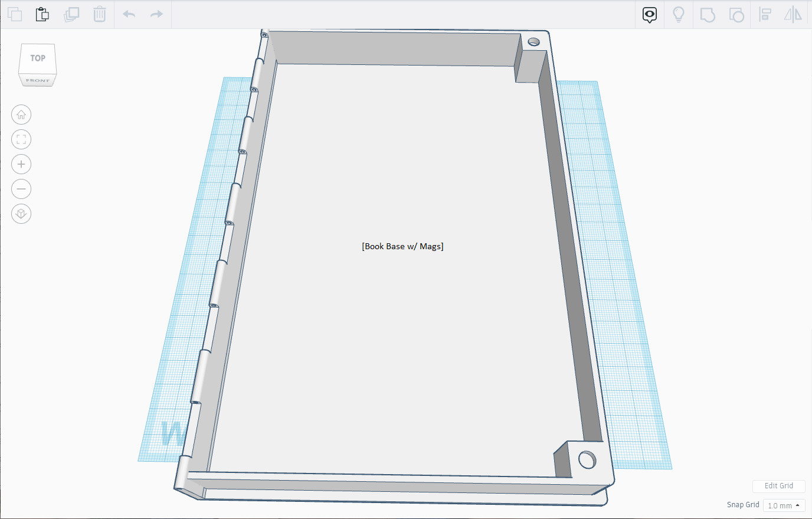Select the TOP face of the view cube

point(38,58)
